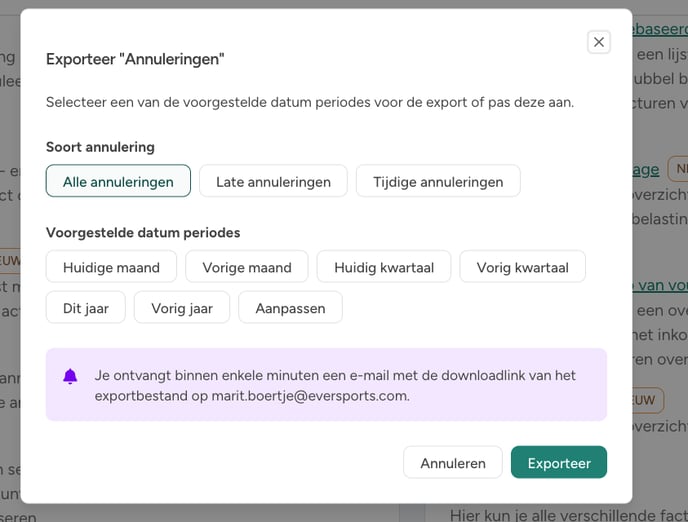688x522 pixels.
Task: Click the "Voorgestelde datum periodes" heading
Action: click(143, 233)
